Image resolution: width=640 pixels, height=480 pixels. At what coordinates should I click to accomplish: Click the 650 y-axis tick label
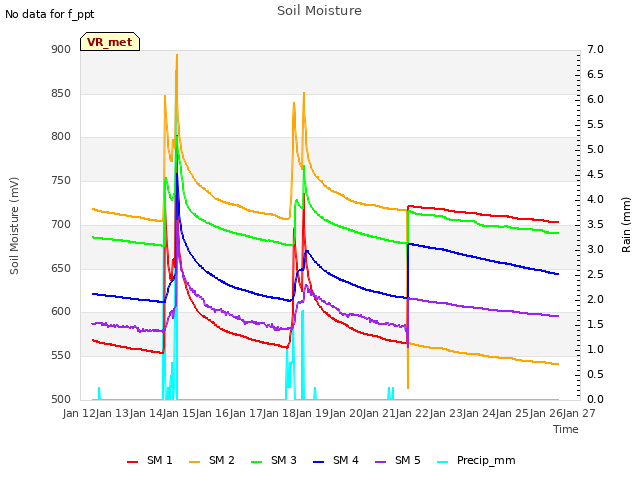61,269
